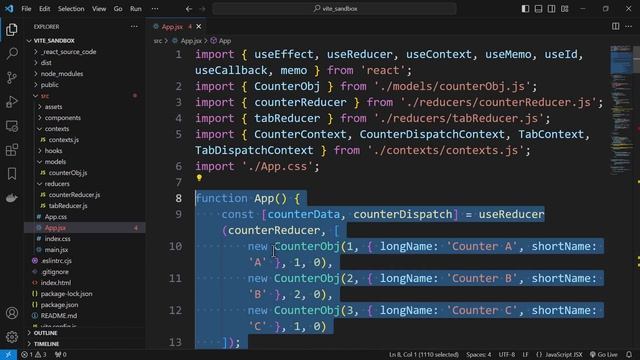Expand the TIMELINE section
Image resolution: width=640 pixels, height=360 pixels.
pos(85,344)
